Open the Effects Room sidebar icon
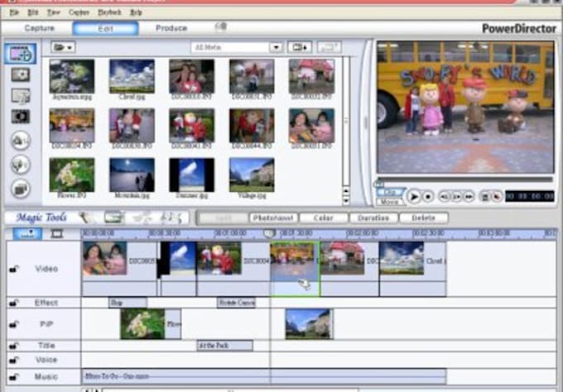563x392 pixels. pyautogui.click(x=21, y=75)
